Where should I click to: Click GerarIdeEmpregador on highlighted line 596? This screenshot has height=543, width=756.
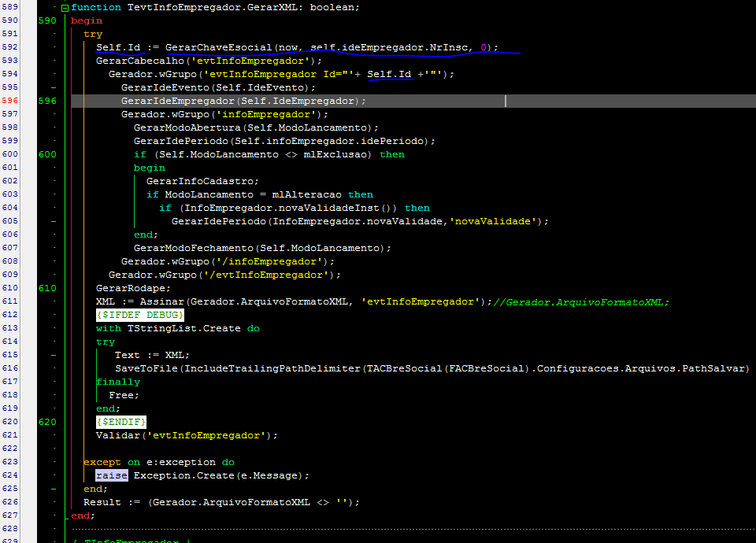[177, 101]
